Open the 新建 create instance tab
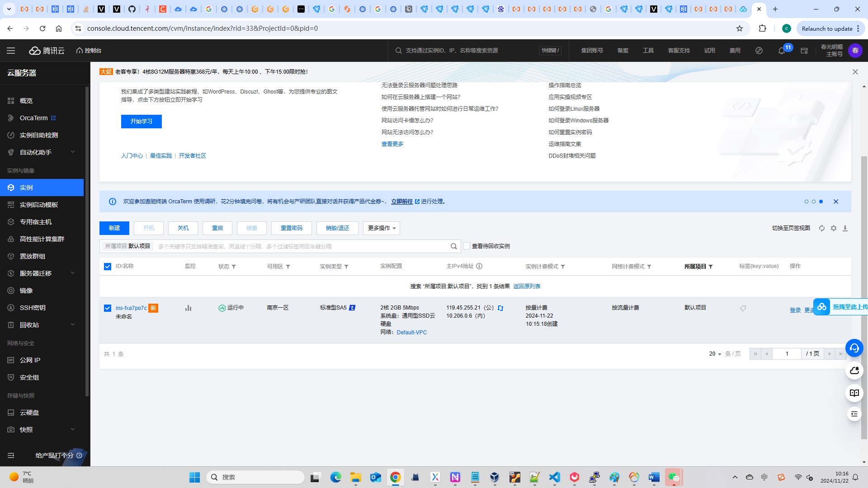Viewport: 868px width, 488px height. point(115,228)
